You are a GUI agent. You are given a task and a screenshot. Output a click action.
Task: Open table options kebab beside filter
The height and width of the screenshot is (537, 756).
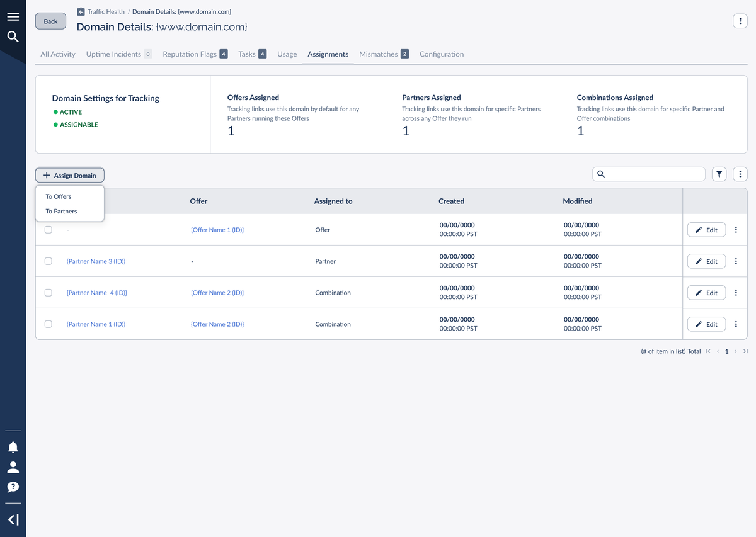(740, 174)
